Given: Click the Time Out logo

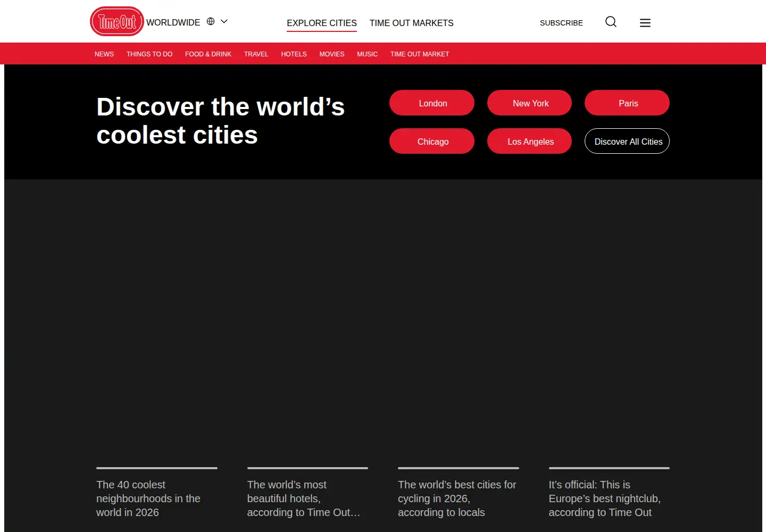Looking at the screenshot, I should (x=117, y=21).
